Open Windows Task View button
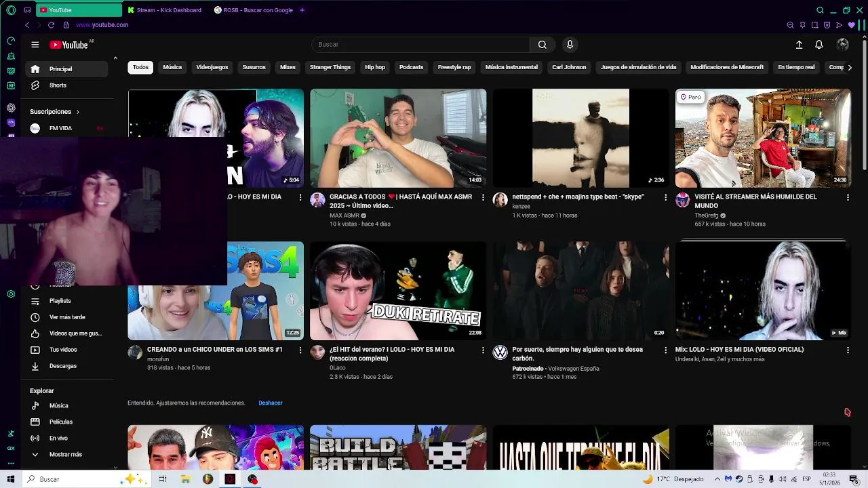This screenshot has width=868, height=488. [163, 479]
